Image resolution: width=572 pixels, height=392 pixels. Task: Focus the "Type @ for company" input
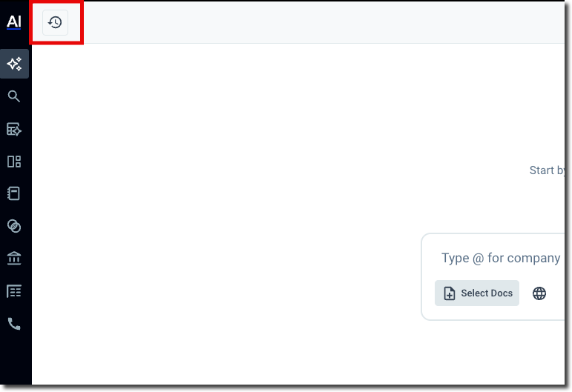tap(501, 258)
